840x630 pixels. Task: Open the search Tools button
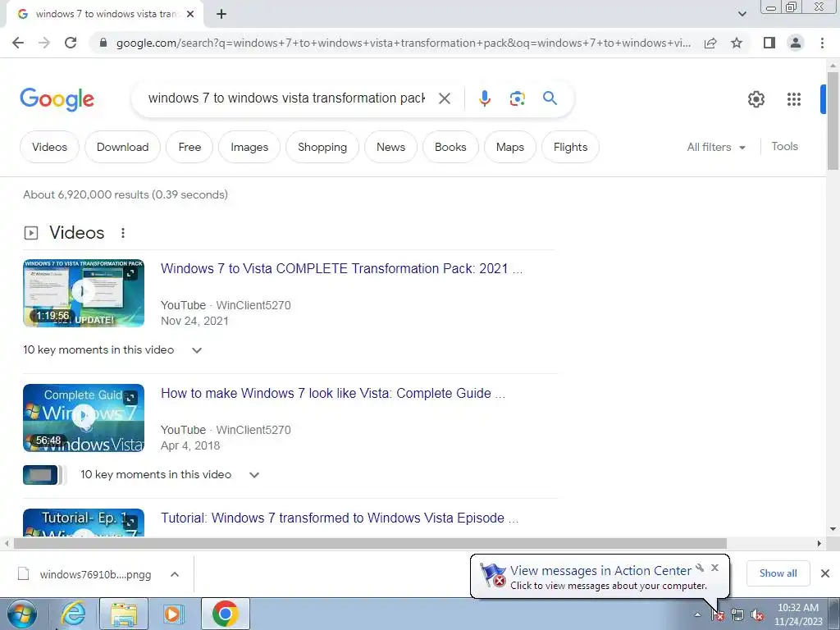click(784, 146)
